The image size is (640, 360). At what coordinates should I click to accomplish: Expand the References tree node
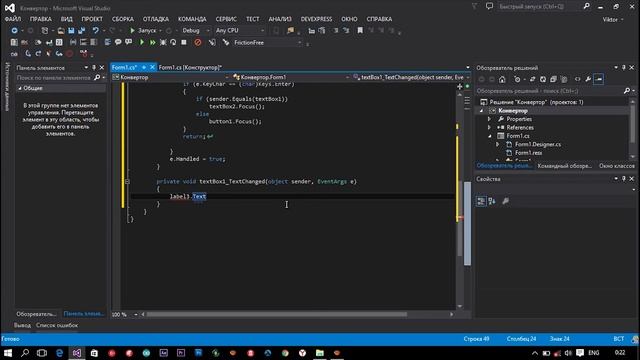[x=489, y=127]
